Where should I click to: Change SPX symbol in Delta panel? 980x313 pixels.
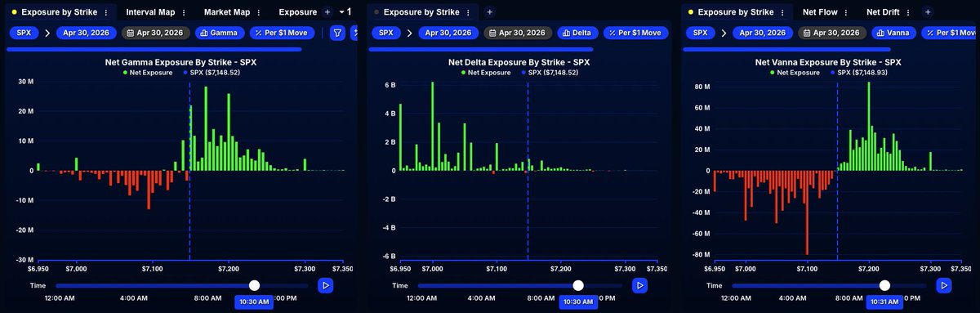click(386, 33)
